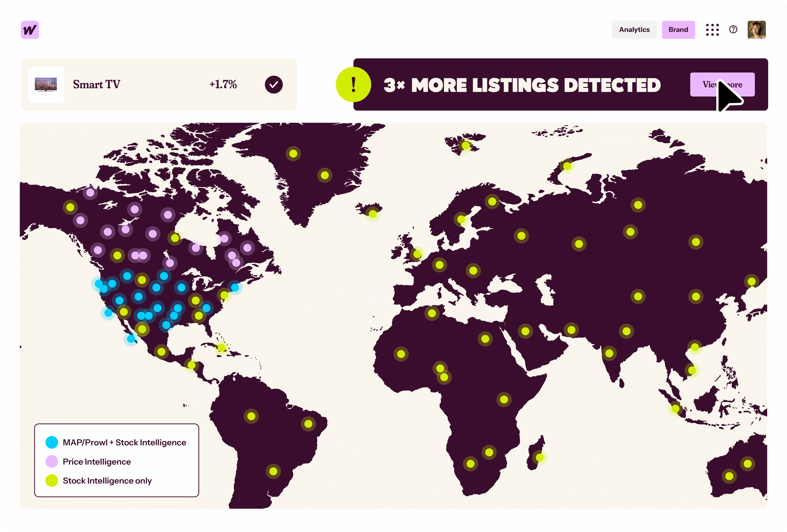Click the W logo icon
The height and width of the screenshot is (532, 787).
point(30,30)
